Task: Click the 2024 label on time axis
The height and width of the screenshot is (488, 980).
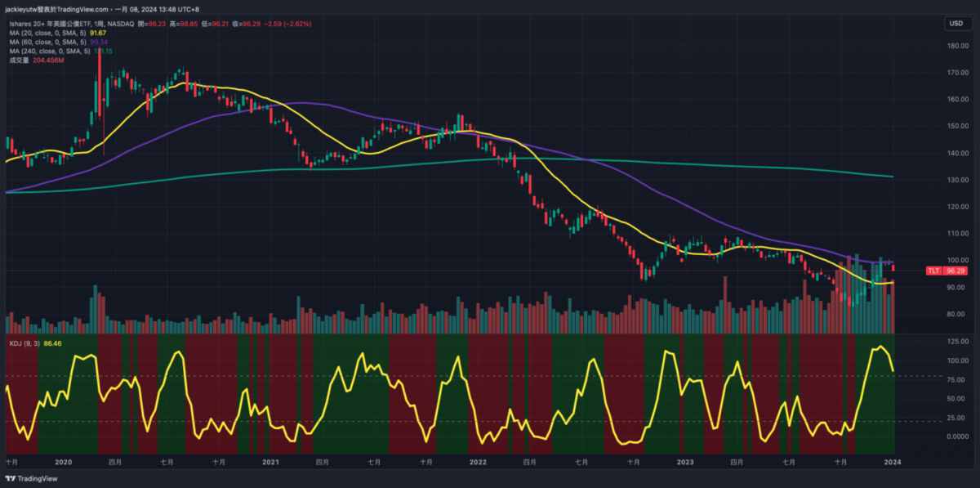Action: coord(892,462)
